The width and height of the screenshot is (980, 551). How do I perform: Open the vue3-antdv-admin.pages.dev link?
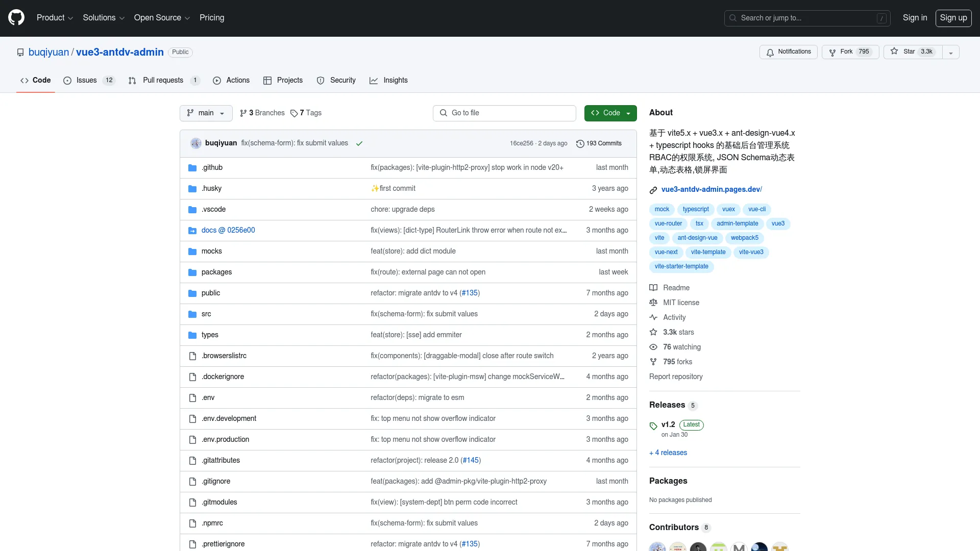tap(712, 190)
